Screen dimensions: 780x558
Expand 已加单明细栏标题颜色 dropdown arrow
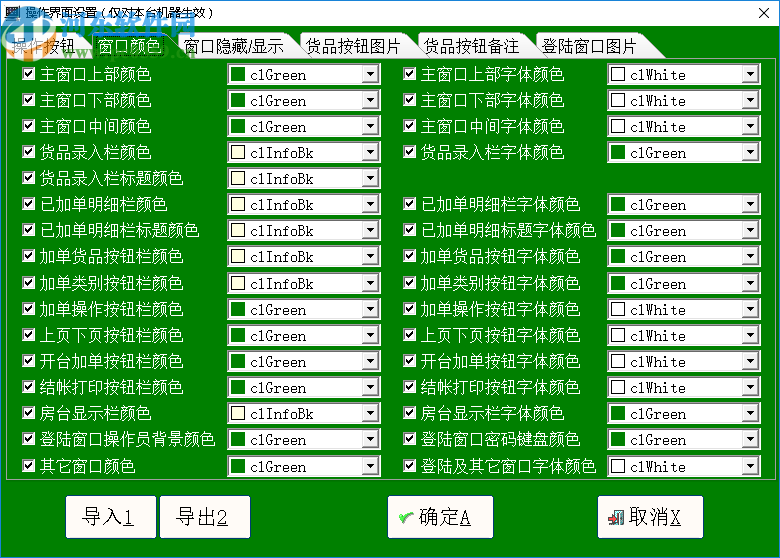click(x=370, y=230)
